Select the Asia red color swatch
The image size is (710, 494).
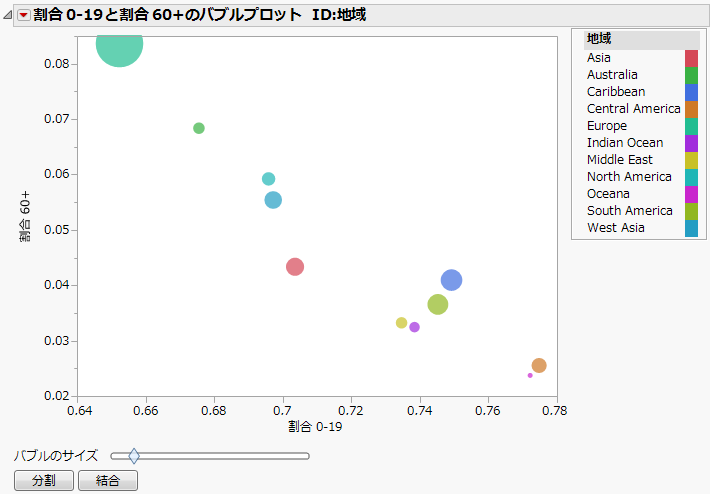tap(691, 58)
